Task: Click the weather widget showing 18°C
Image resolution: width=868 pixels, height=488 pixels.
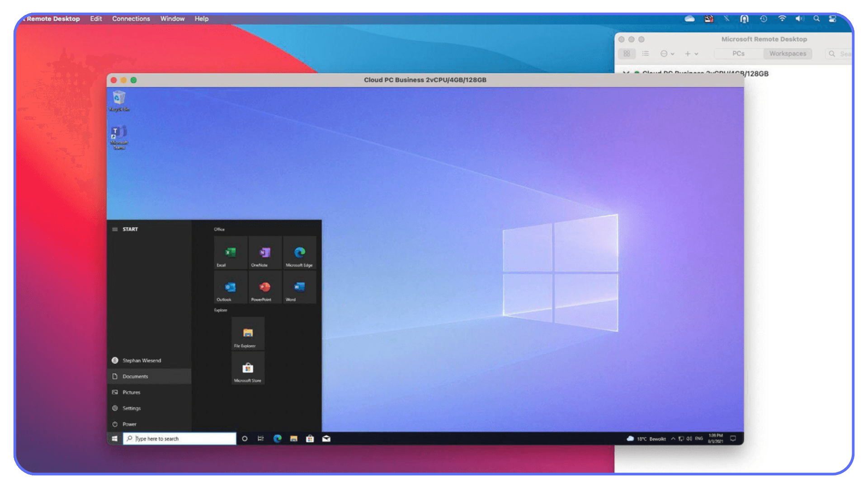Action: tap(646, 439)
